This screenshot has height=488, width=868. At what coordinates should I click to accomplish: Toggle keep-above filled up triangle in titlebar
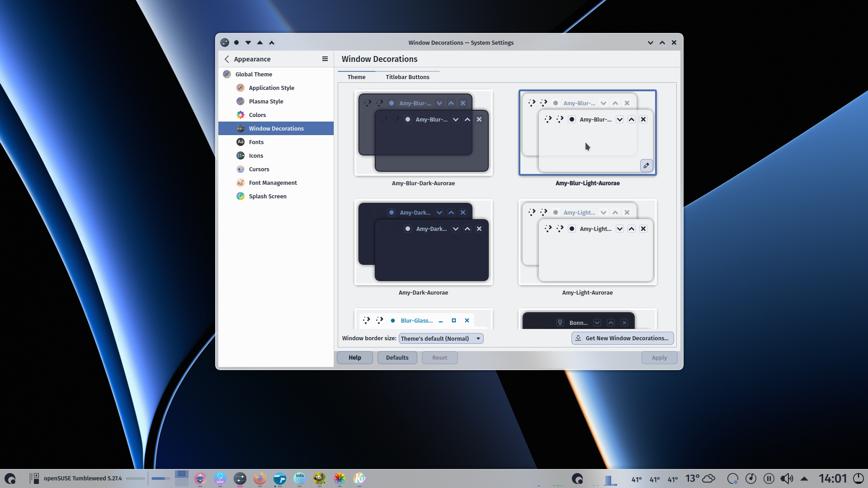[x=260, y=42]
